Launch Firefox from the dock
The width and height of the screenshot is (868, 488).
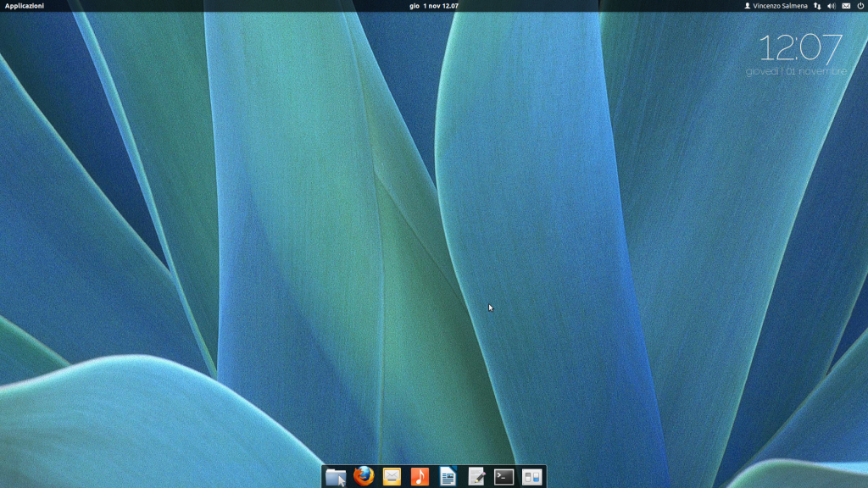pyautogui.click(x=364, y=476)
